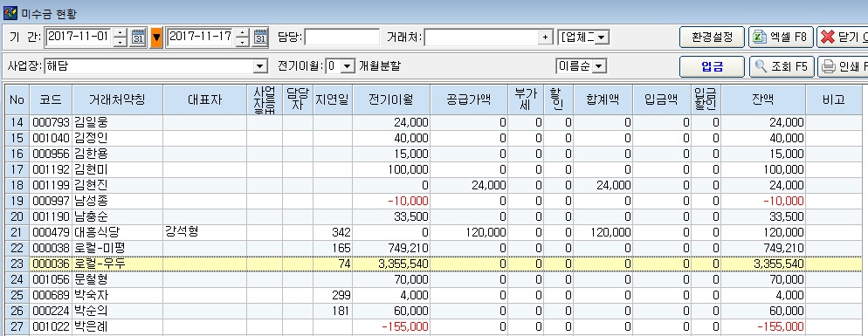This screenshot has width=868, height=336.
Task: Open the 이름순 sort dropdown
Action: (x=600, y=66)
